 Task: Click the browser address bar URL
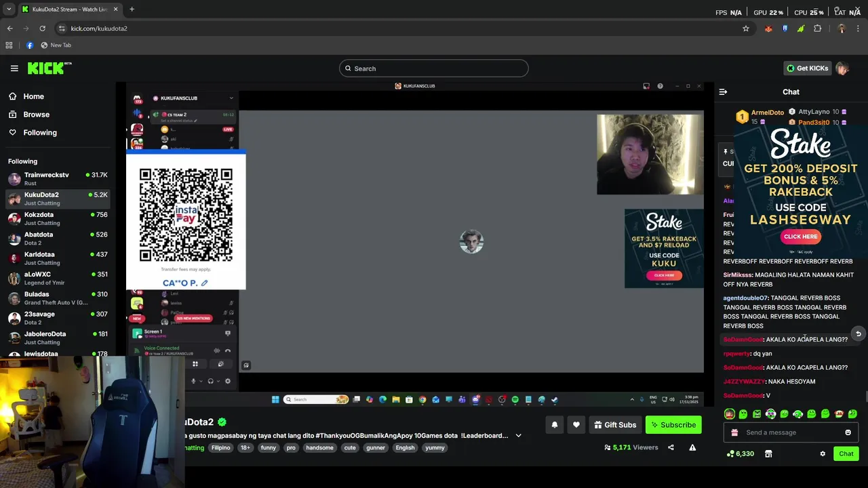click(x=99, y=28)
